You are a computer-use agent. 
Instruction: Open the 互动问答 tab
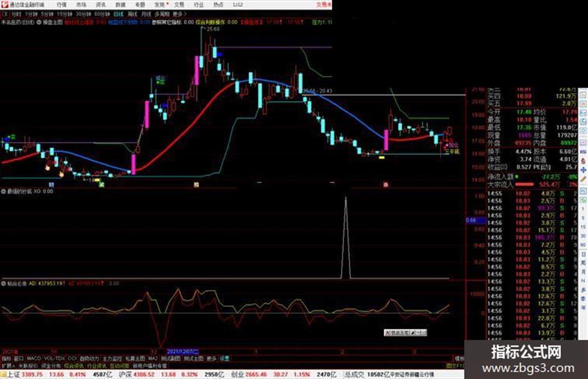pos(119,365)
